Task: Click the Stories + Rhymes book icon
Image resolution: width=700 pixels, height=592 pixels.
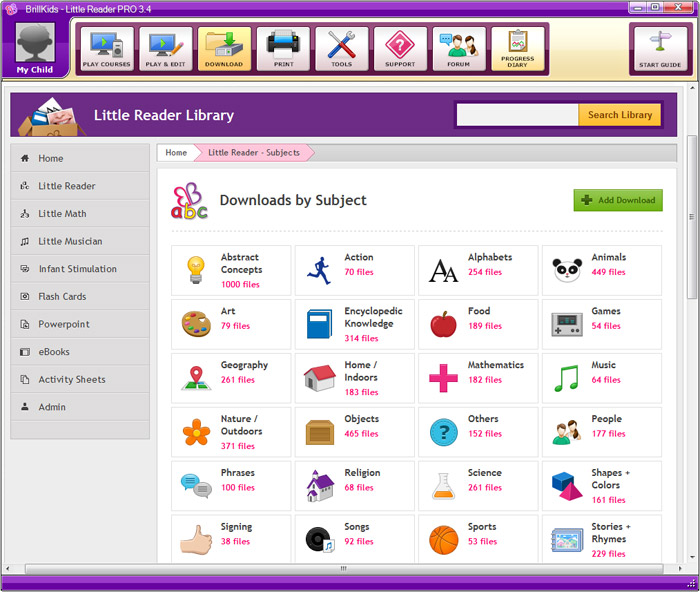Action: [x=567, y=540]
